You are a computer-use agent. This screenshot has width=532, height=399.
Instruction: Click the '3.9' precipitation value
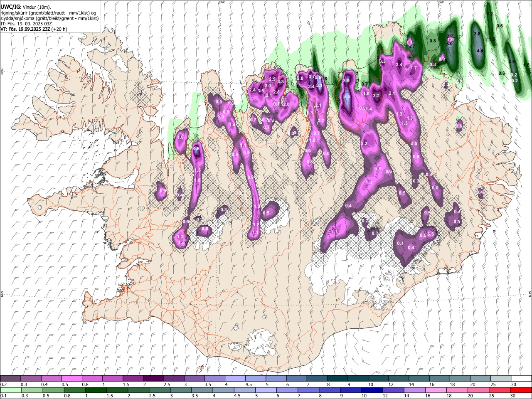click(347, 81)
